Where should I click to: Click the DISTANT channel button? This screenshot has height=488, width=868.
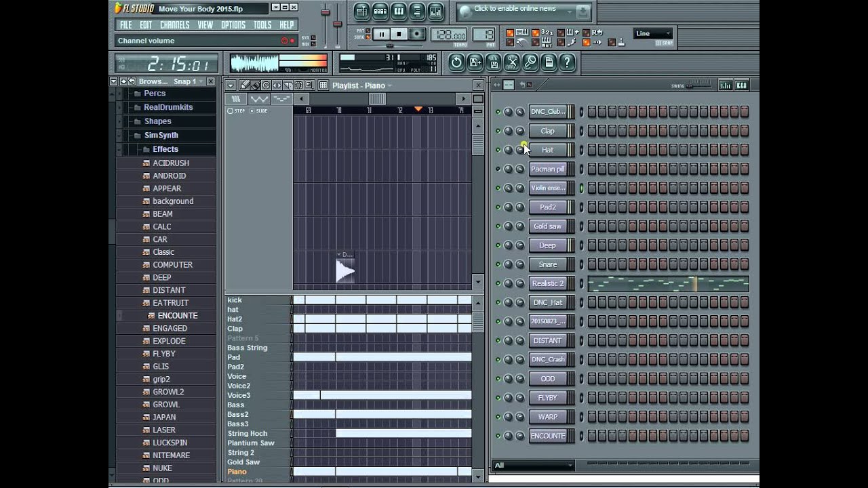(x=548, y=340)
